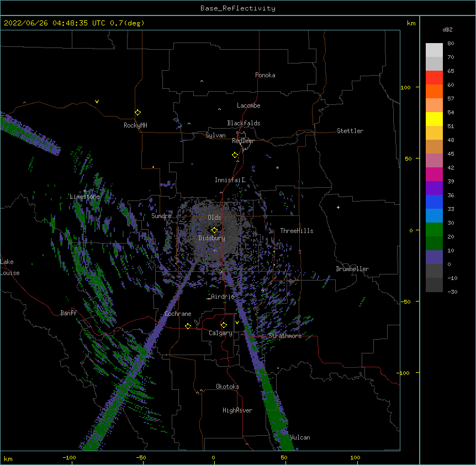Click the Stettler city label
Viewport: 476px width, 465px height.
tap(350, 131)
